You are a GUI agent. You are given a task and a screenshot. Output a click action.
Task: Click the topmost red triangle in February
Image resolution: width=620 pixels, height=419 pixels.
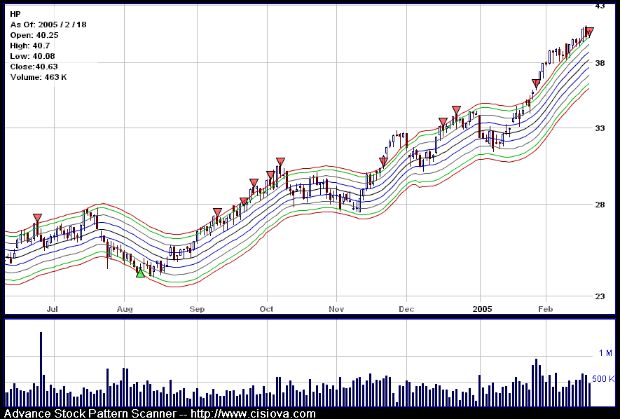tap(589, 32)
